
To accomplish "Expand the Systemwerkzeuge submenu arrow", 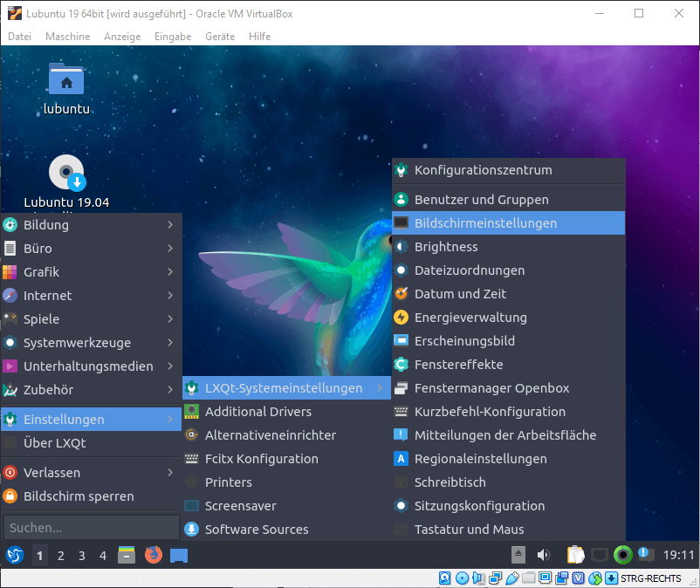I will point(170,343).
